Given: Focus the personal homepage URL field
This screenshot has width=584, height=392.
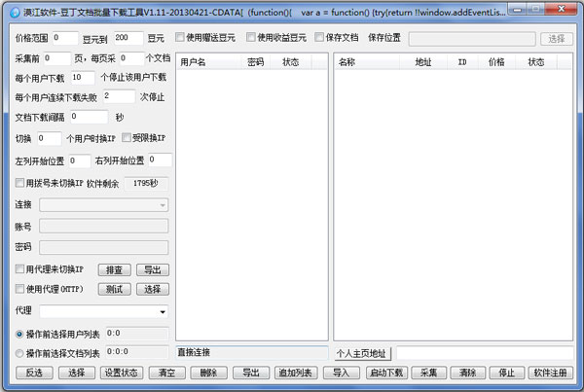Looking at the screenshot, I should 485,353.
